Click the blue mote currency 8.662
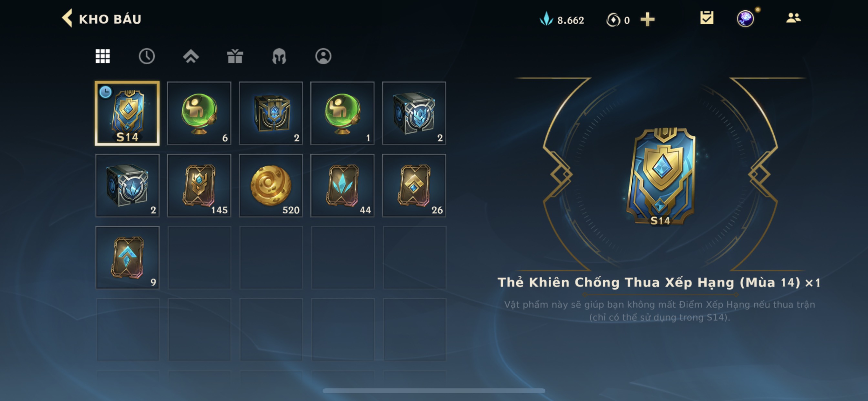 (x=562, y=20)
